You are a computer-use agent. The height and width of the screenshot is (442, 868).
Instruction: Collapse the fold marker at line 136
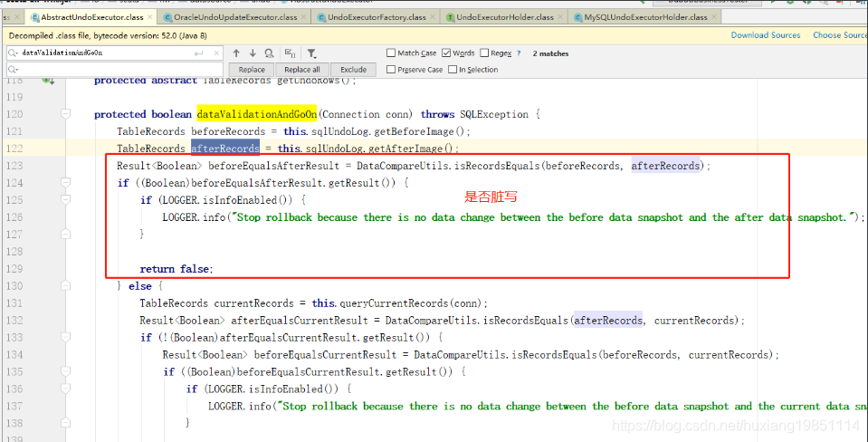pyautogui.click(x=66, y=389)
